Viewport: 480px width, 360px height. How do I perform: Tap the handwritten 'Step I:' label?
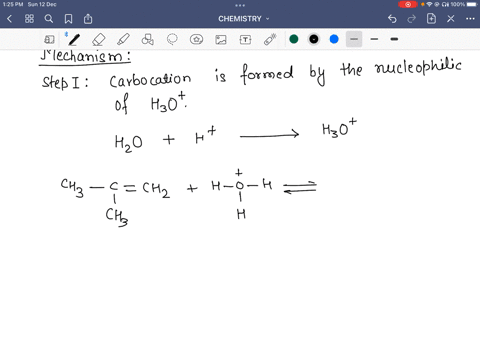pos(65,82)
